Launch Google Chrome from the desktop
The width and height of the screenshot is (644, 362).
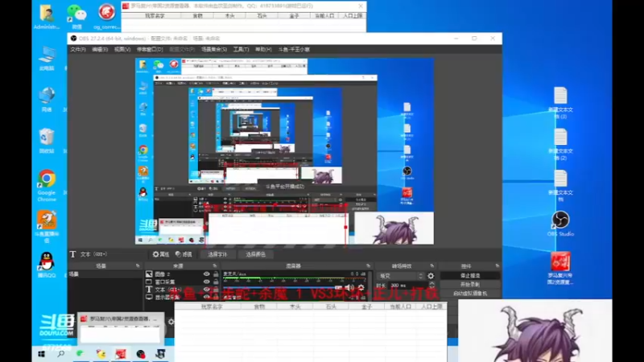(47, 185)
